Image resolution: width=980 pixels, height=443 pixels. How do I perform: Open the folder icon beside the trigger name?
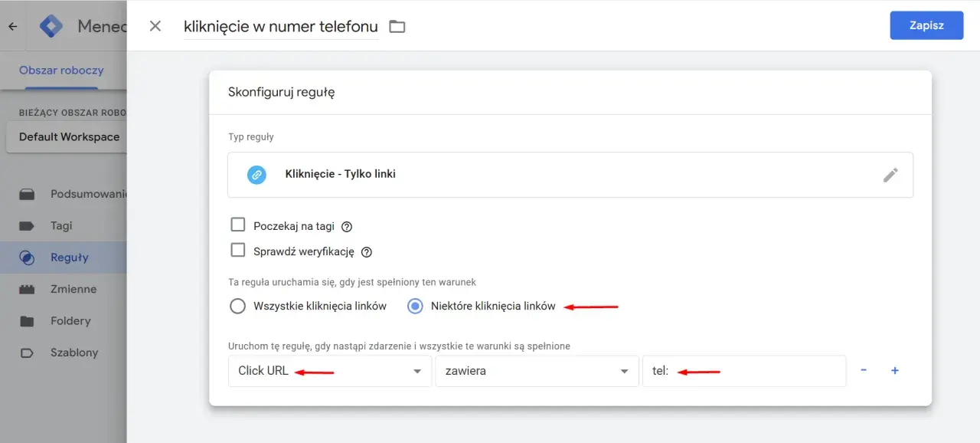coord(397,27)
